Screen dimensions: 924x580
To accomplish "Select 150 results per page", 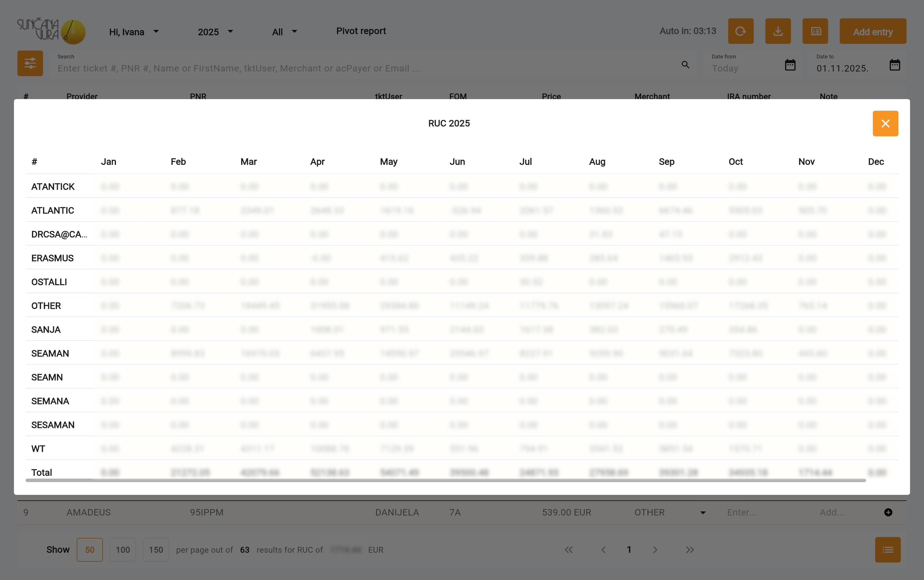I will 156,550.
